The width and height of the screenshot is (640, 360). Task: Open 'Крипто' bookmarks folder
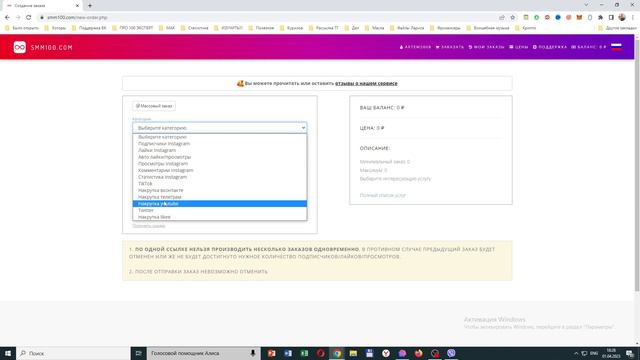coord(526,28)
